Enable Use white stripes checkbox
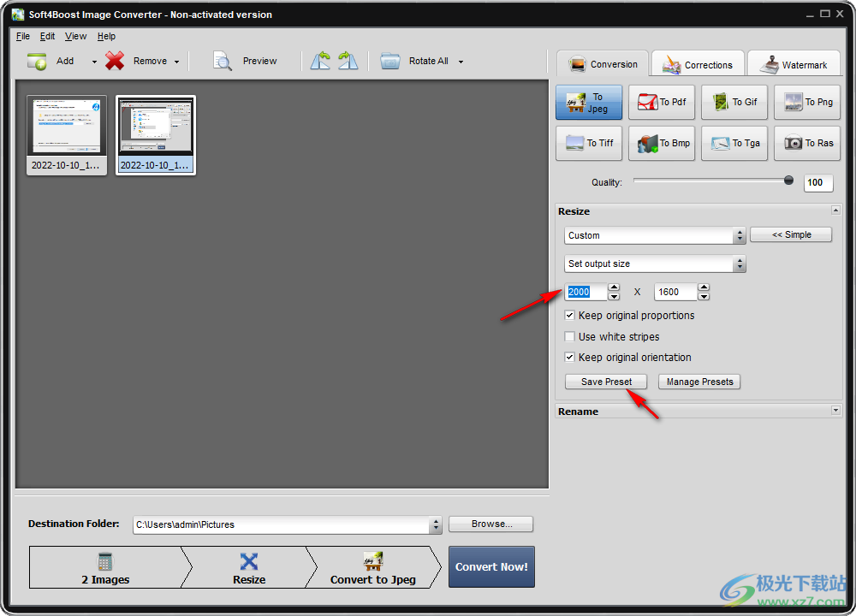 click(569, 336)
